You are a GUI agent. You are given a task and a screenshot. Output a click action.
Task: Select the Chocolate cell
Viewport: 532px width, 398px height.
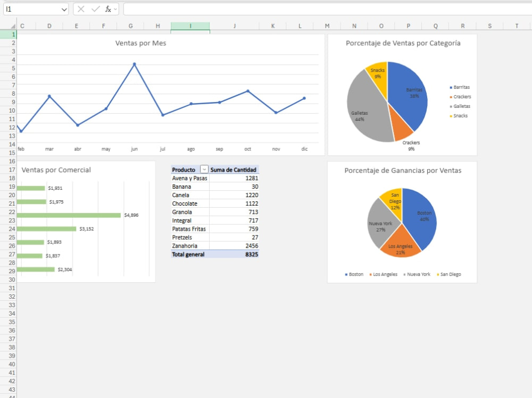pos(190,204)
